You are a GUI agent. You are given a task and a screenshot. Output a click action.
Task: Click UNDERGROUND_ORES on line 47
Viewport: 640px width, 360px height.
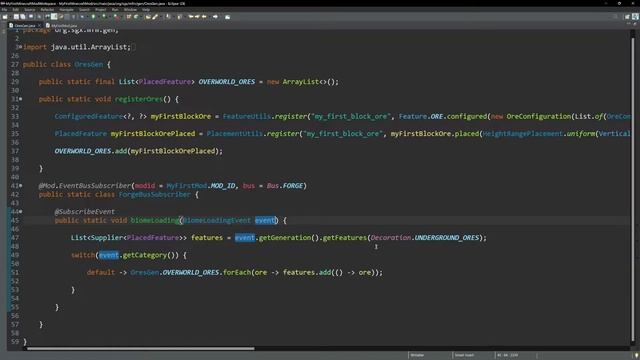tap(447, 238)
